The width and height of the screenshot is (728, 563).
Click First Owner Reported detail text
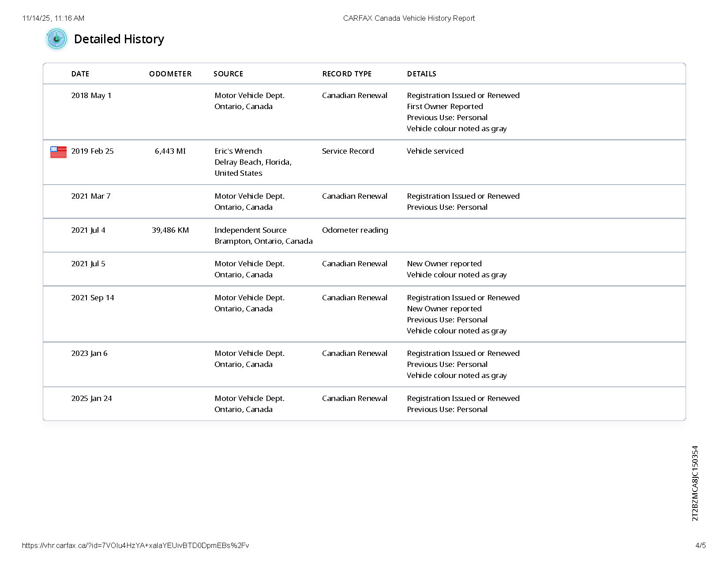coord(445,106)
